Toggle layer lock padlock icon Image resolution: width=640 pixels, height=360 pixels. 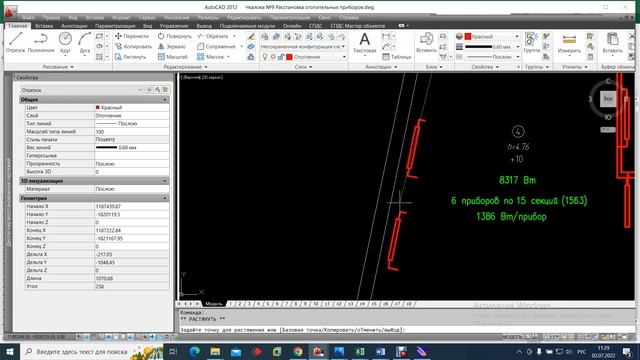tap(281, 57)
